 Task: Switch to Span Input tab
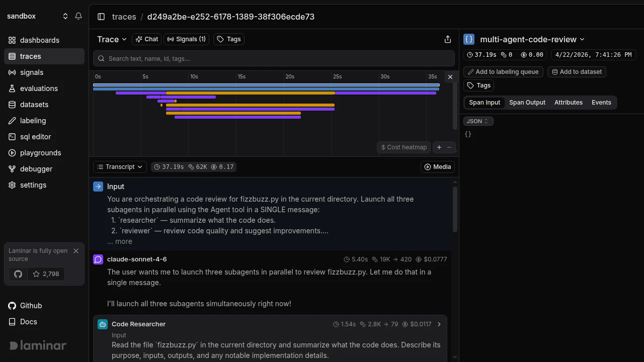485,103
